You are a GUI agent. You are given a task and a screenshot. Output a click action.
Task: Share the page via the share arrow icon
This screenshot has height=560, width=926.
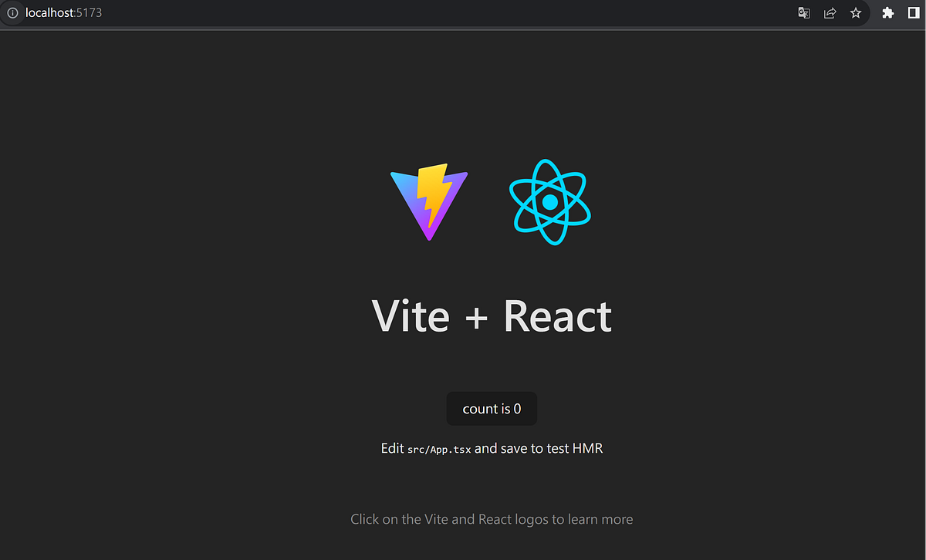(830, 13)
